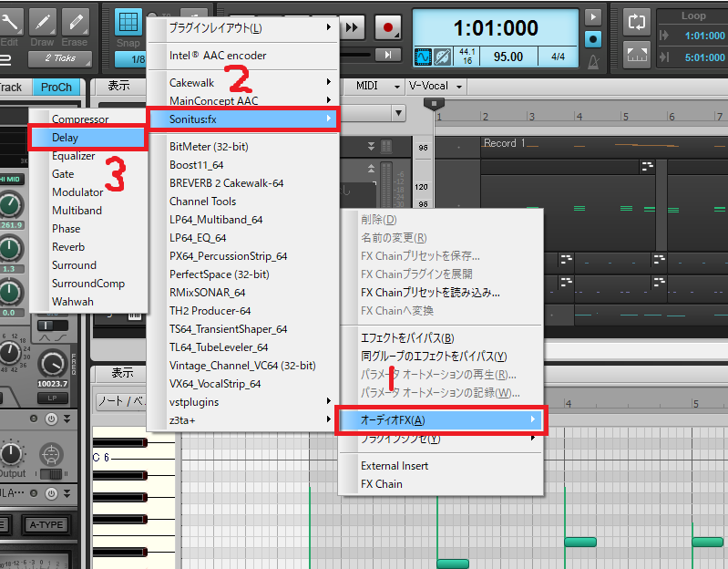The image size is (728, 569).
Task: Select TH2 Producer-64 plugin
Action: (x=241, y=311)
